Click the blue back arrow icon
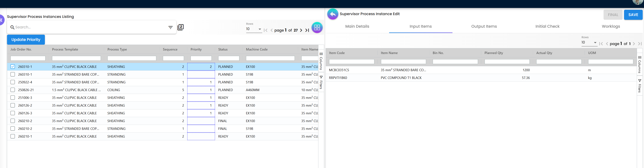This screenshot has height=168, width=644. [x=332, y=14]
